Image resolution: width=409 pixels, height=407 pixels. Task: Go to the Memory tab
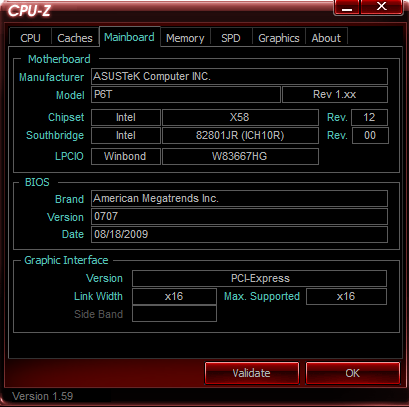[185, 38]
